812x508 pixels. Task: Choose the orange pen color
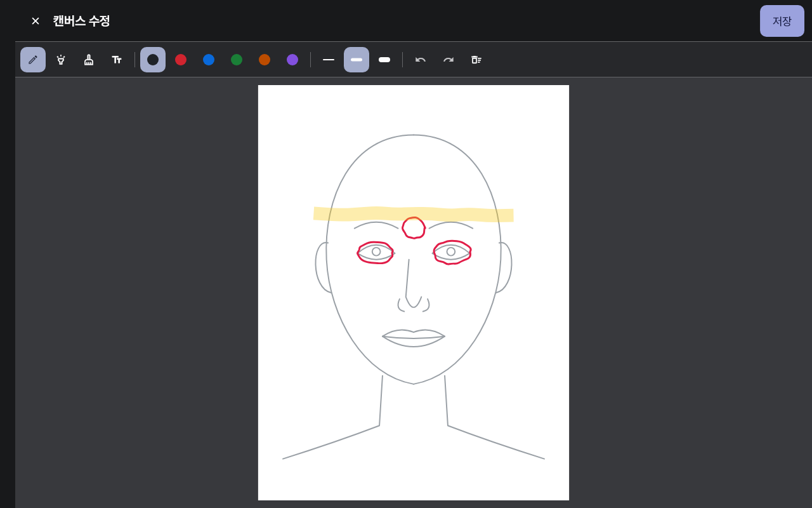[x=265, y=60]
